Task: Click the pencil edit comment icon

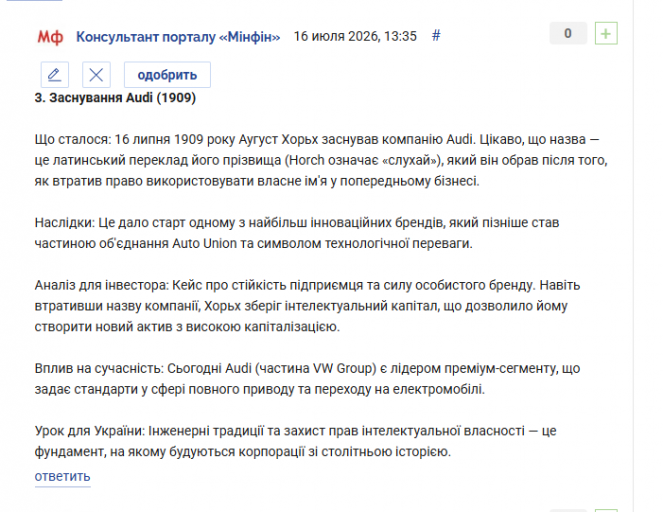Action: (55, 75)
